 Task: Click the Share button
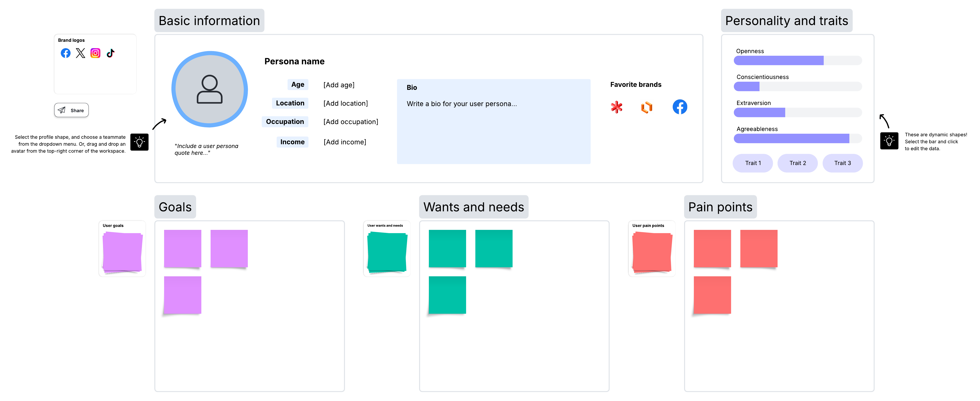click(71, 110)
